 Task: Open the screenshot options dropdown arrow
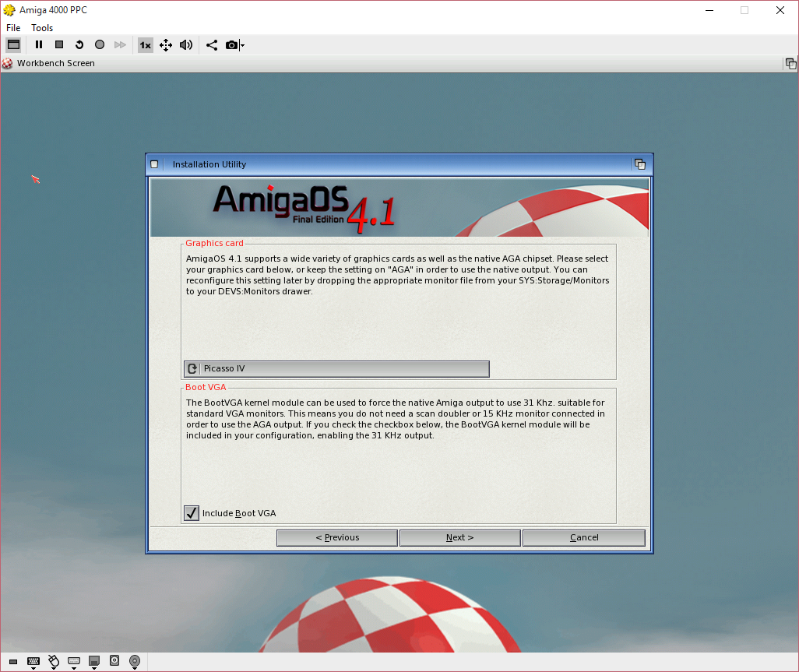(242, 45)
